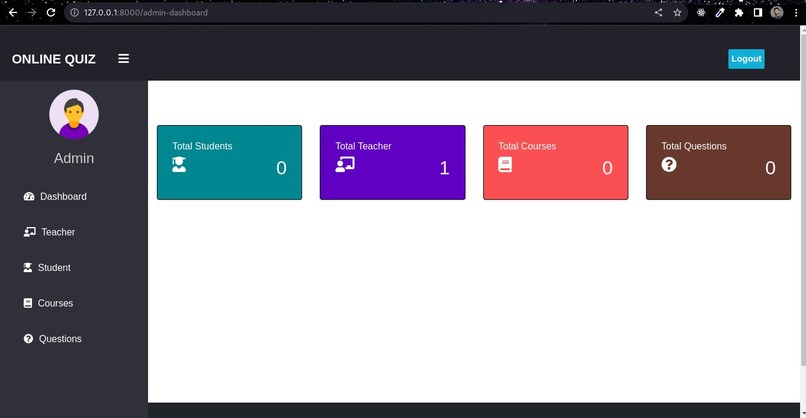Click the Teacher chalkboard icon in sidebar

[x=30, y=232]
